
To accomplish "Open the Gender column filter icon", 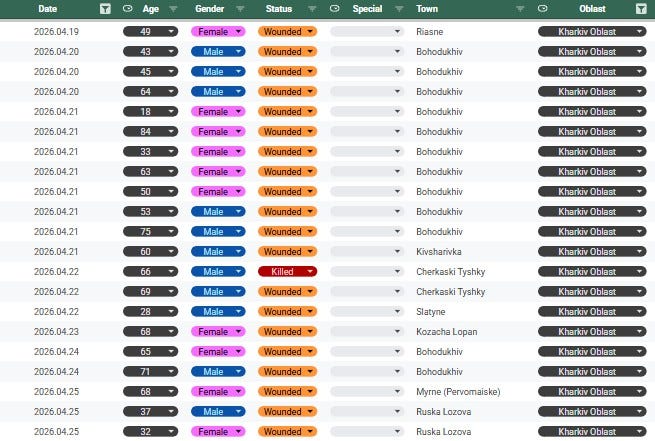I will pyautogui.click(x=240, y=9).
